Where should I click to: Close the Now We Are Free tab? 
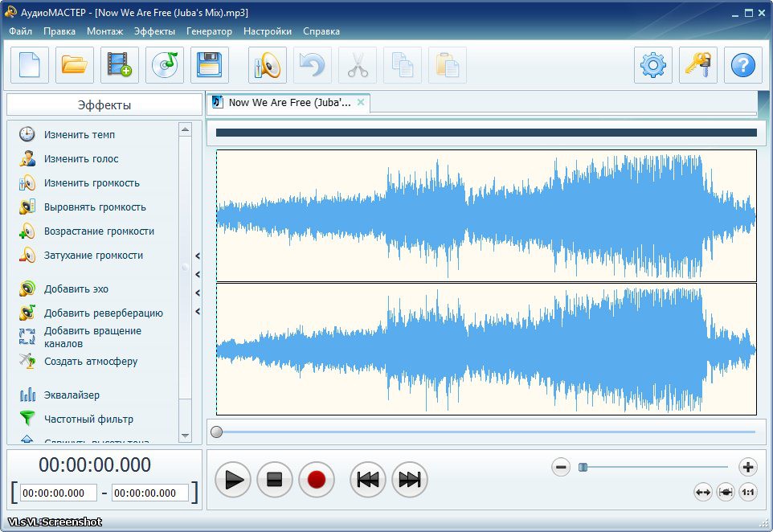tap(361, 102)
